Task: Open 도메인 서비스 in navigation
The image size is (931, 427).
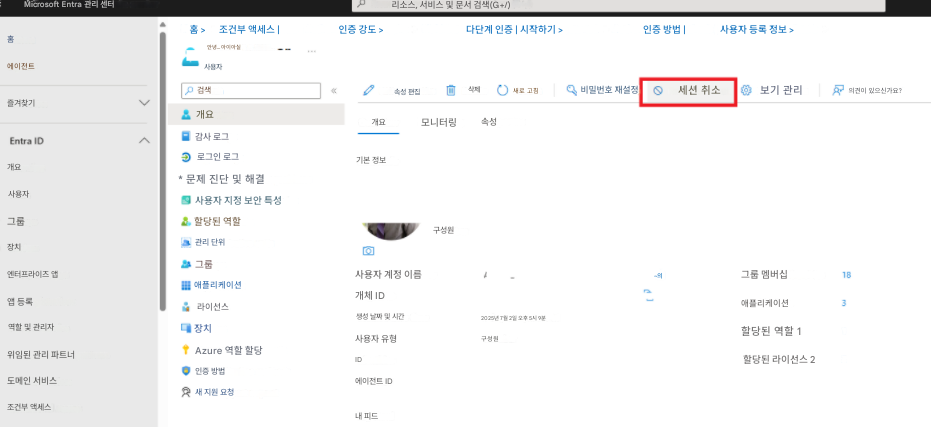Action: point(31,380)
